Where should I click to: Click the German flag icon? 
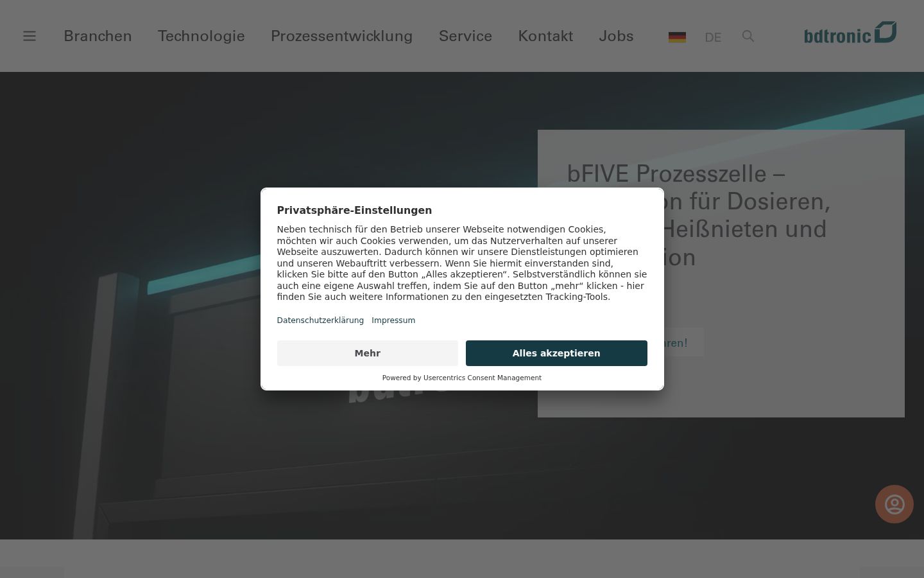coord(677,37)
